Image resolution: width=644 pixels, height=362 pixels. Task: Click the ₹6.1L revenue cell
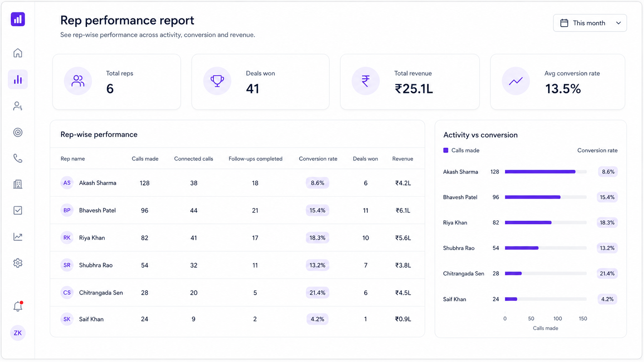click(403, 210)
